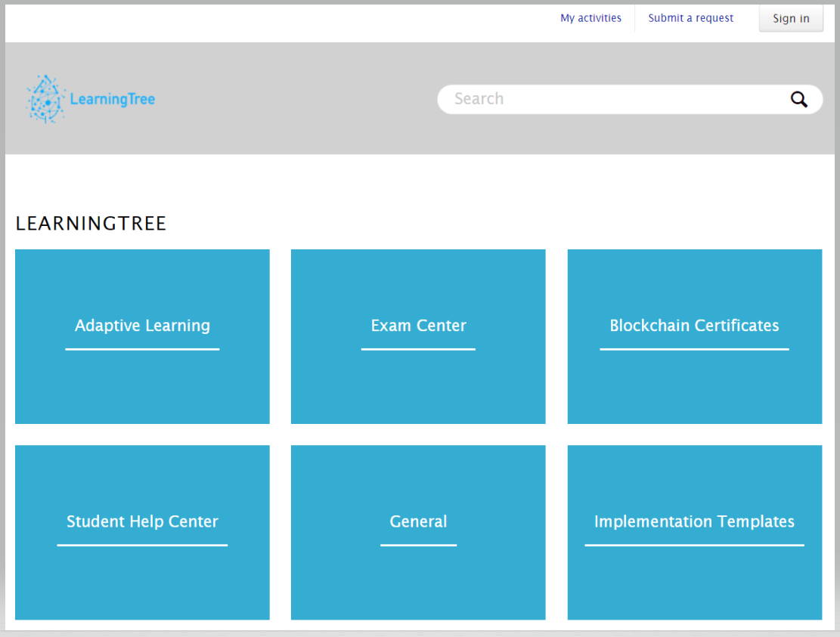Open the Submit a request link
The width and height of the screenshot is (840, 637).
pos(690,18)
